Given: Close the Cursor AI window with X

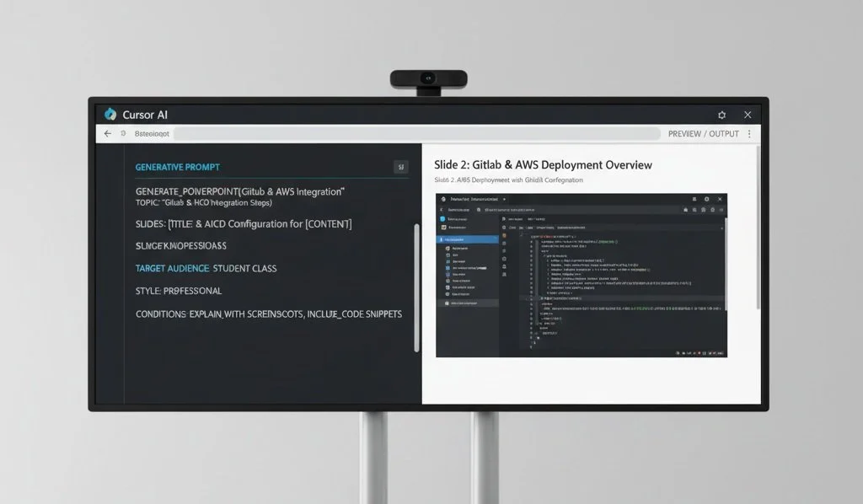Looking at the screenshot, I should pos(748,115).
